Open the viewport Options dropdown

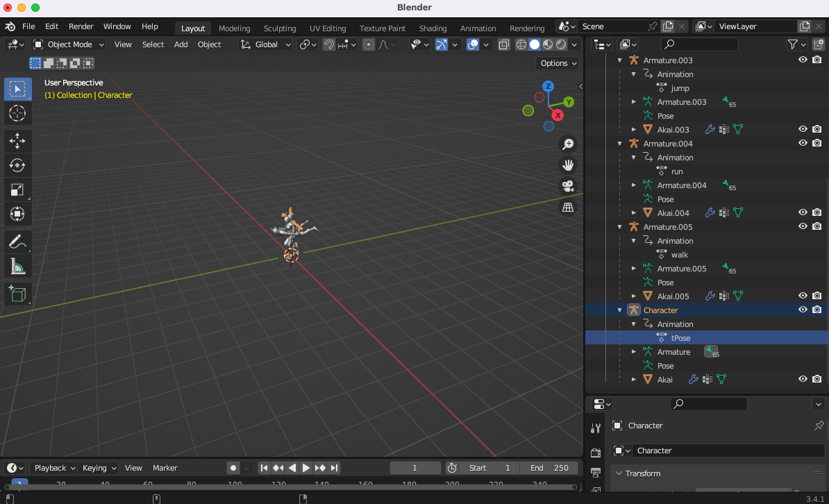click(x=558, y=63)
